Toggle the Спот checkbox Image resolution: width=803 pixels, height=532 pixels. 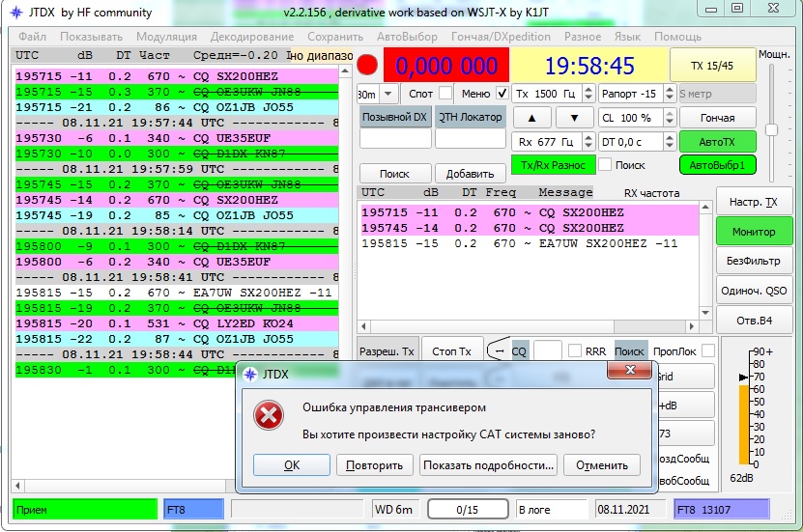[x=445, y=93]
